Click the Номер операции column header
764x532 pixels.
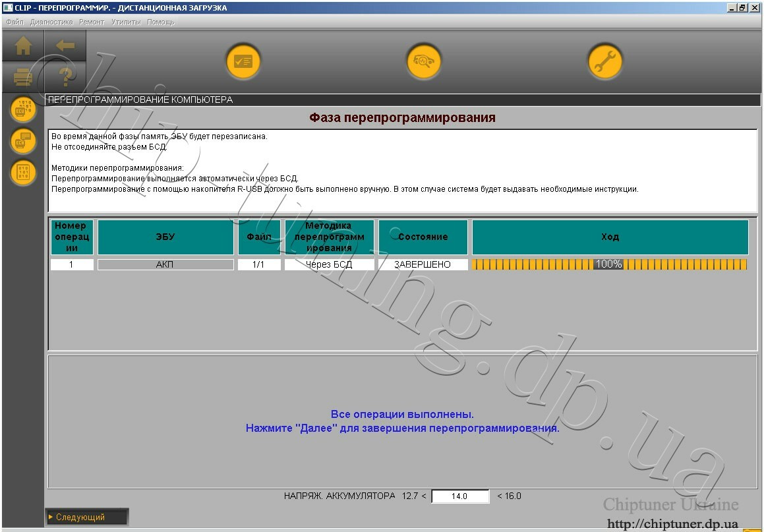click(x=72, y=237)
